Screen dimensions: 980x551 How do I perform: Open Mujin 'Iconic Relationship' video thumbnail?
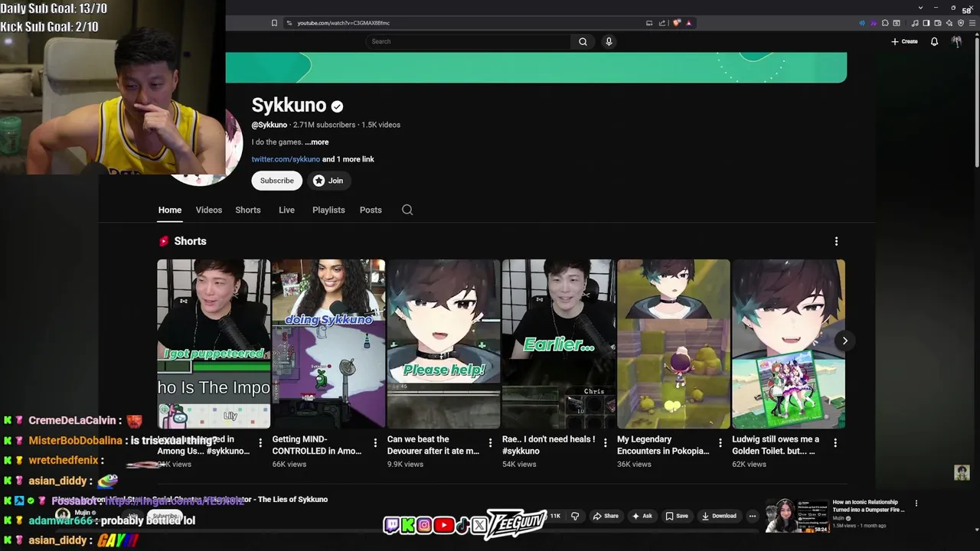tap(797, 516)
